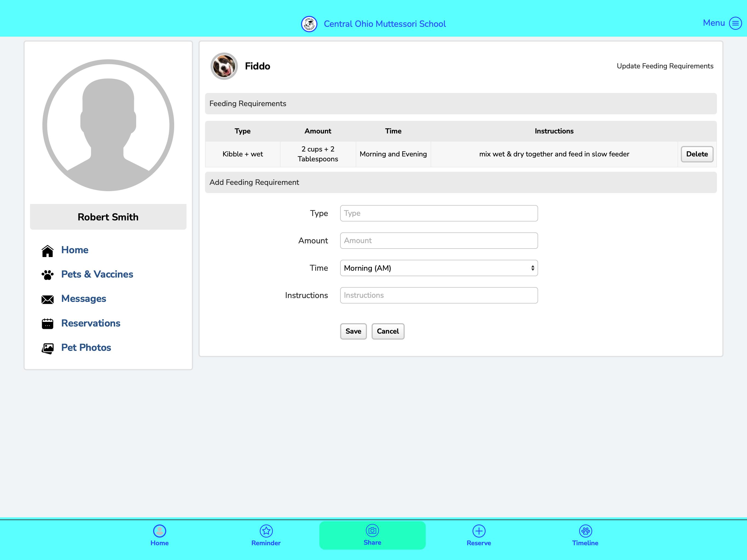Click the Menu text in the header
Screen dimensions: 747x560
[x=714, y=23]
